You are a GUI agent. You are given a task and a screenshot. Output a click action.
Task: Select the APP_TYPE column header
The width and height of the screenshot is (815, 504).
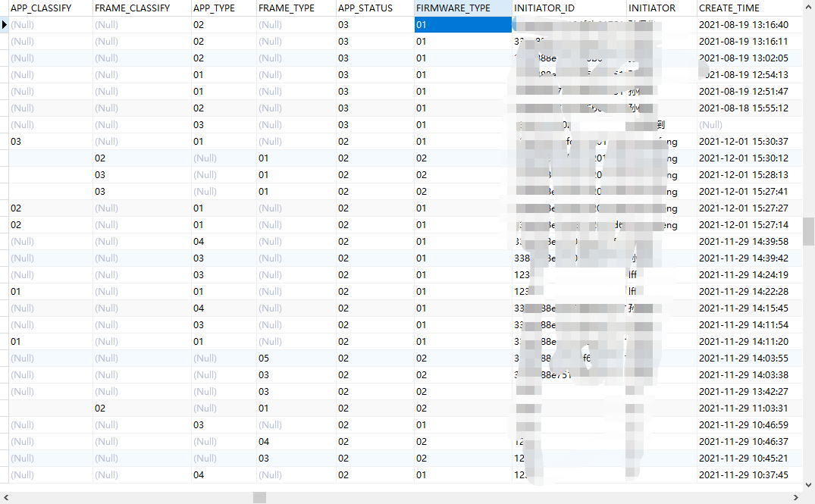coord(224,8)
